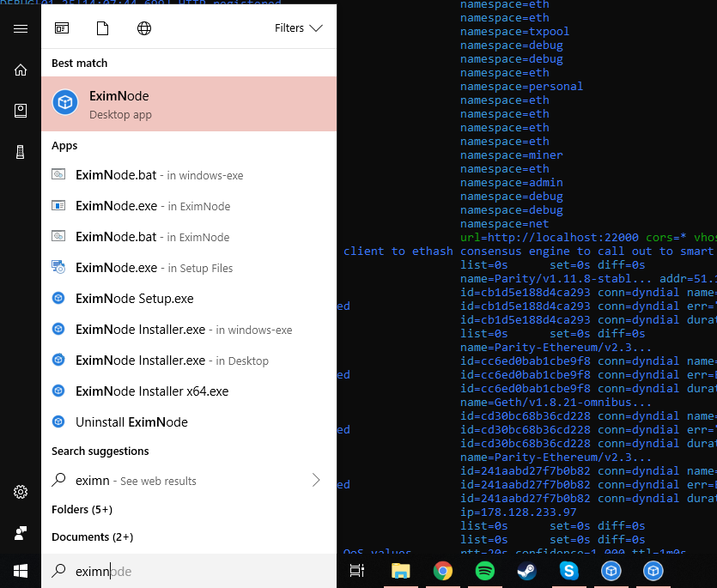Switch to the last EximNode taskbar icon
717x588 pixels.
653,571
